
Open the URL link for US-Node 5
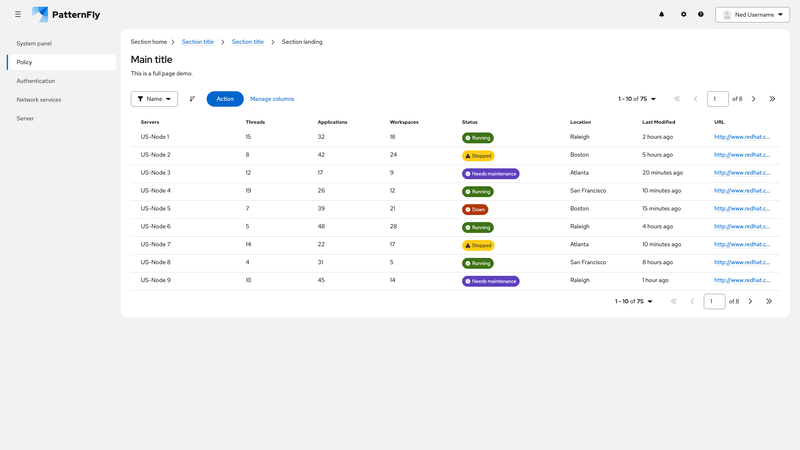click(x=742, y=209)
